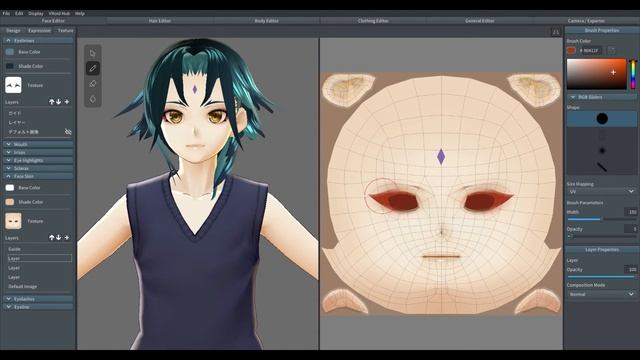Viewport: 640px width, 360px height.
Task: Select the Face Editor tab
Action: (x=53, y=20)
